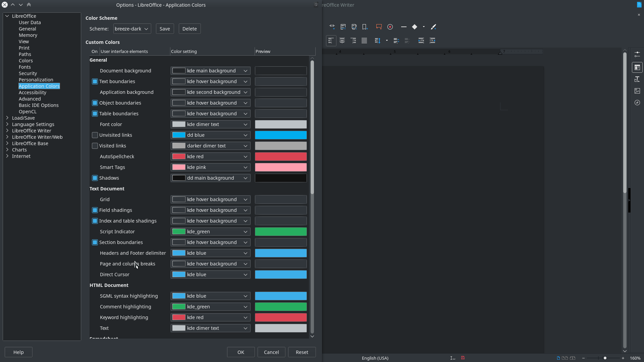Open the breeze-dark Scheme dropdown
The image size is (644, 362).
132,29
